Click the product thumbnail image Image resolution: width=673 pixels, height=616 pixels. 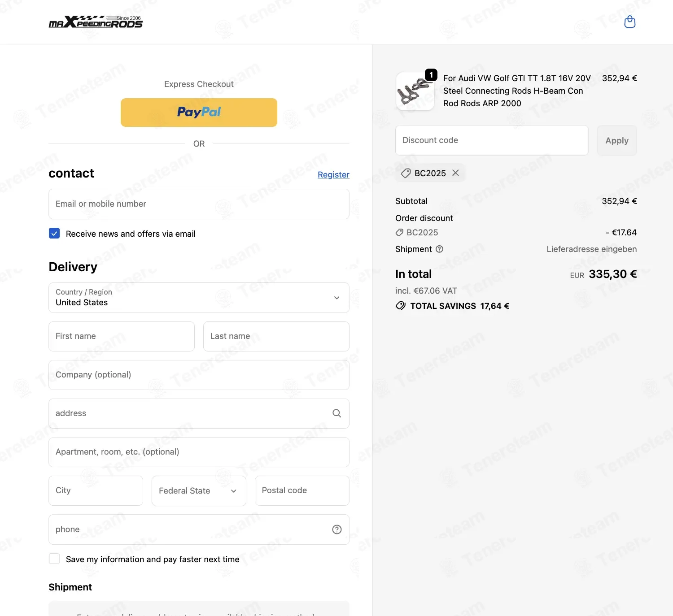click(x=415, y=91)
